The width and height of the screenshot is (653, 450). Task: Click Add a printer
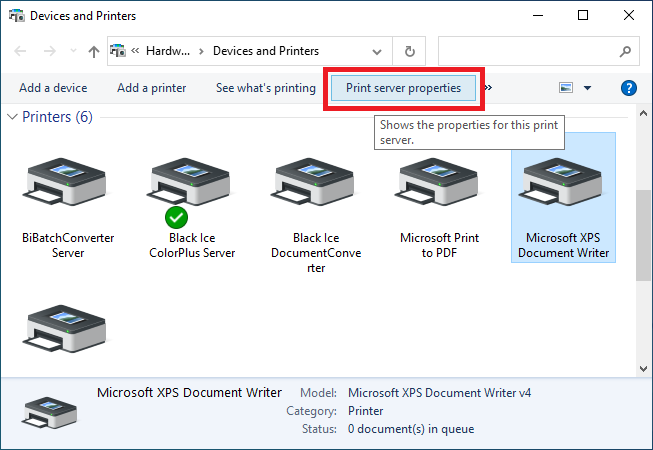[152, 88]
